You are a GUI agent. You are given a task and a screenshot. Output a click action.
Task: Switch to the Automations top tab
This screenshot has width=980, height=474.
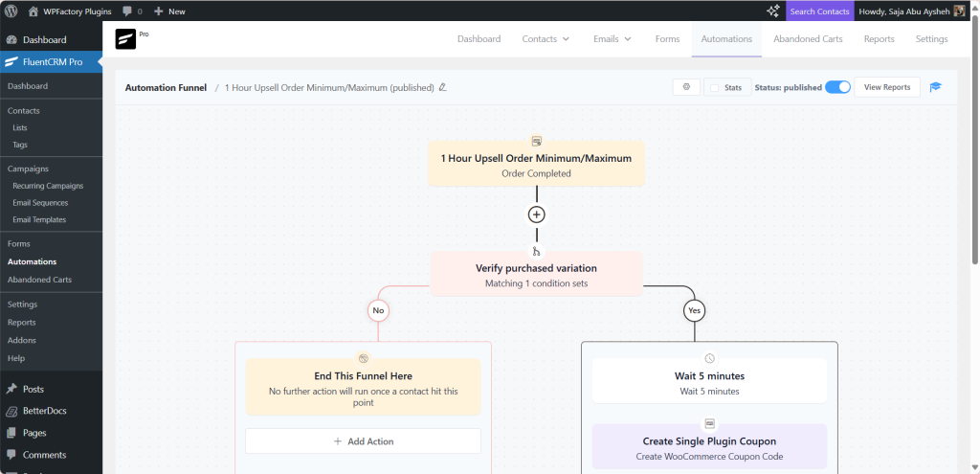click(x=726, y=38)
